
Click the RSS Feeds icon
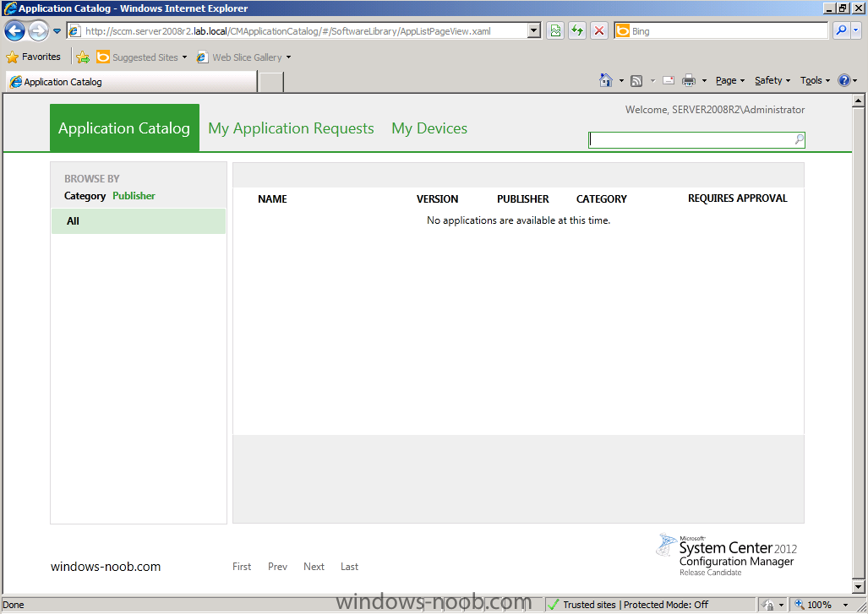coord(636,81)
